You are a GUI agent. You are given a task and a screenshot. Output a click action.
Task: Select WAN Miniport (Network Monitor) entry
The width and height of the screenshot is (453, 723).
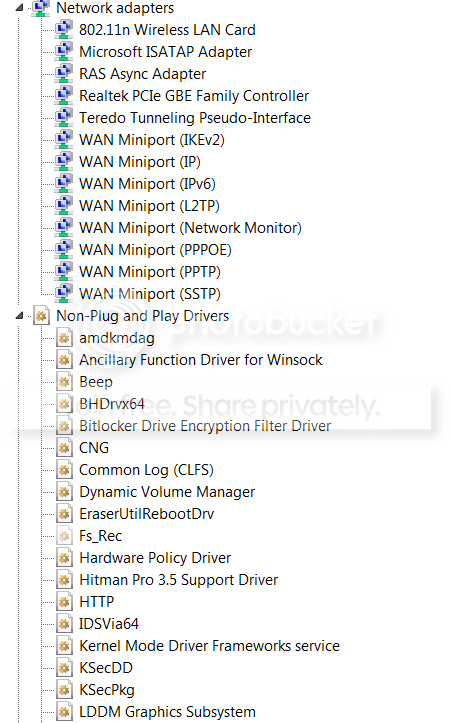click(190, 228)
